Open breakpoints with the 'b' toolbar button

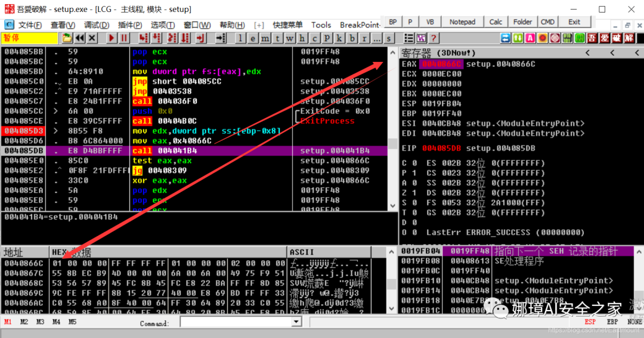(x=352, y=38)
